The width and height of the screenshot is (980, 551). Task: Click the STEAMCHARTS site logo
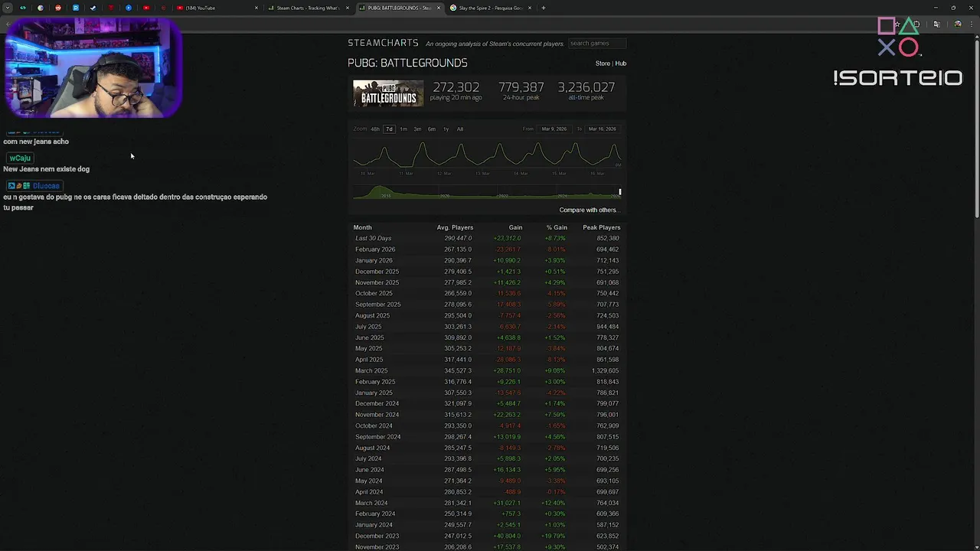[383, 43]
